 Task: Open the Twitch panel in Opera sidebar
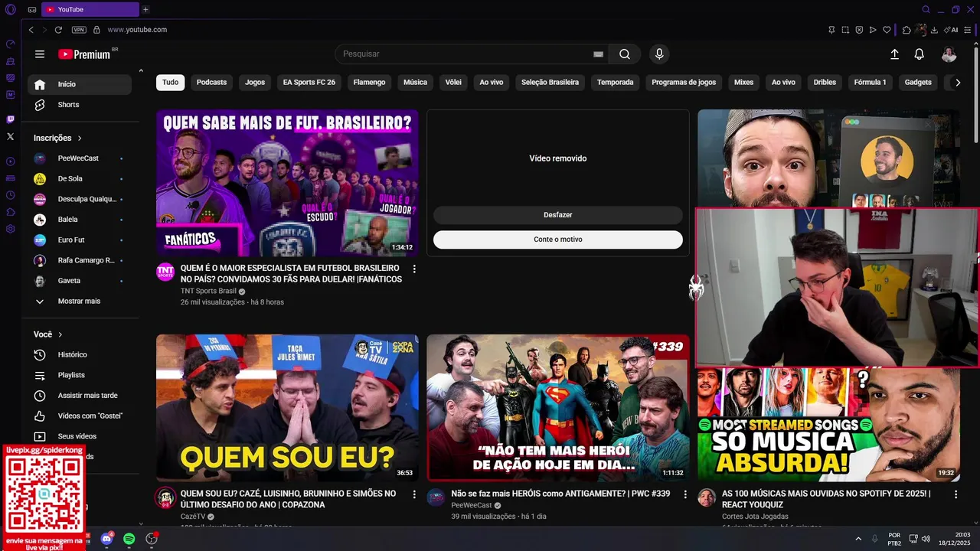[10, 119]
